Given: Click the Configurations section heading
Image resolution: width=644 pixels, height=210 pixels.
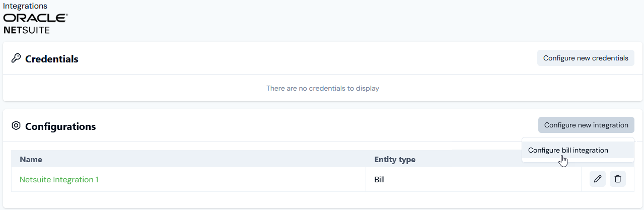Looking at the screenshot, I should (x=60, y=126).
